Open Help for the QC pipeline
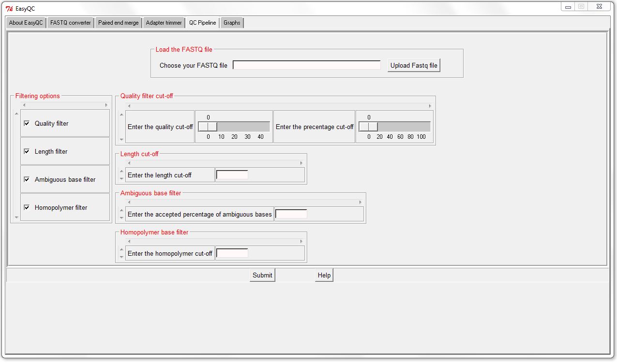617x364 pixels. coord(324,275)
